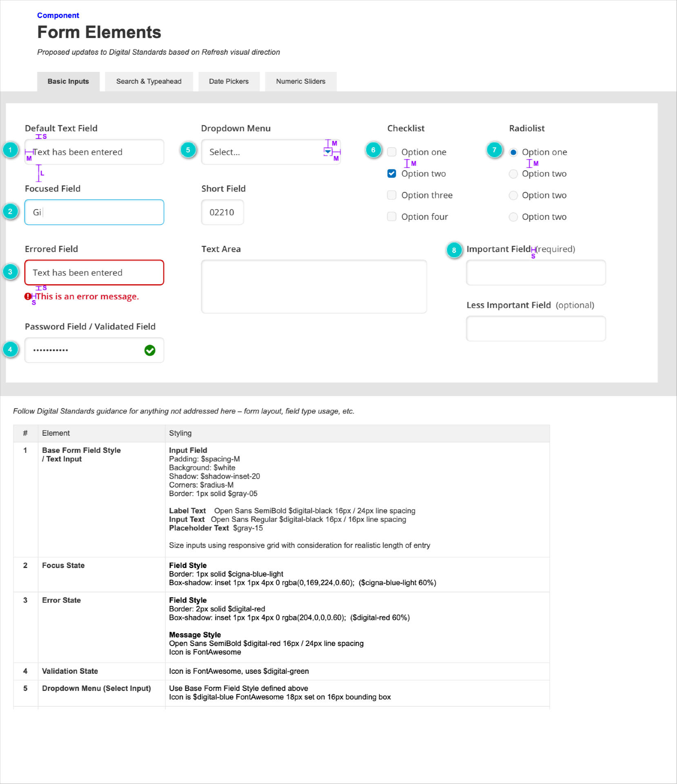This screenshot has height=784, width=677.
Task: Switch to the Search & Typeahead tab
Action: coord(149,81)
